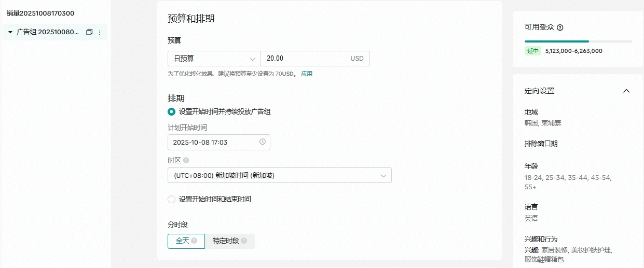The width and height of the screenshot is (644, 268).
Task: Click the help icon inside the 特定时段 button
Action: [x=244, y=241]
